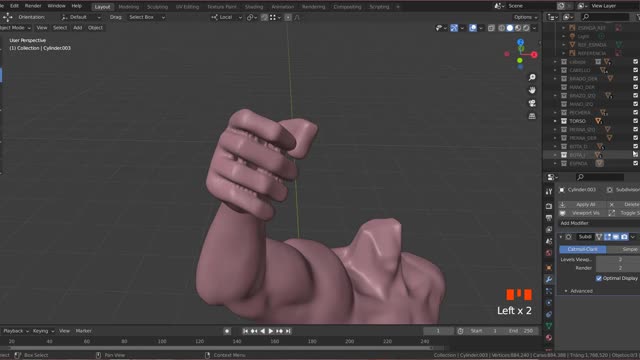Viewport: 640px width, 360px height.
Task: Expand TORSO collection in outliner
Action: pyautogui.click(x=555, y=121)
